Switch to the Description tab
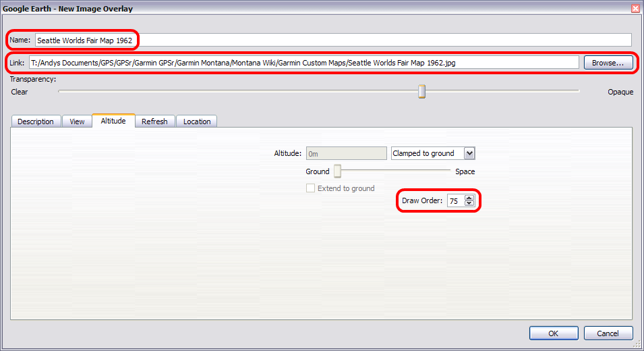Image resolution: width=644 pixels, height=351 pixels. (36, 122)
